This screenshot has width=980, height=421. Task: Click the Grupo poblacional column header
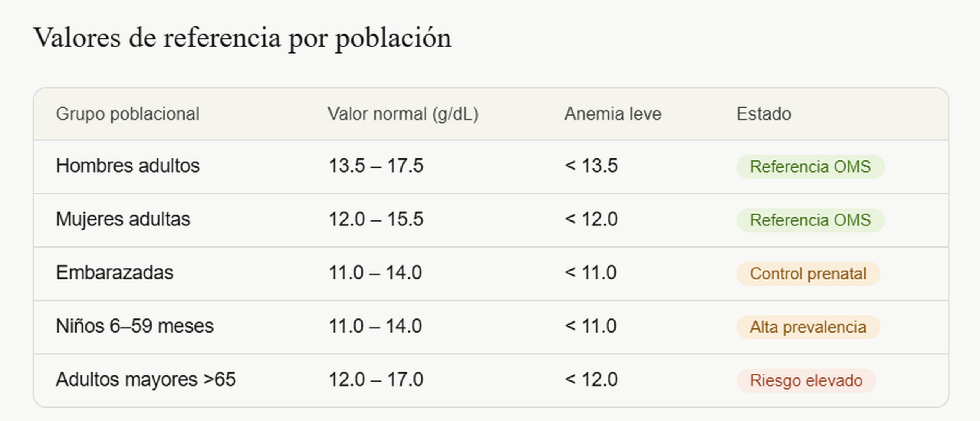(127, 114)
